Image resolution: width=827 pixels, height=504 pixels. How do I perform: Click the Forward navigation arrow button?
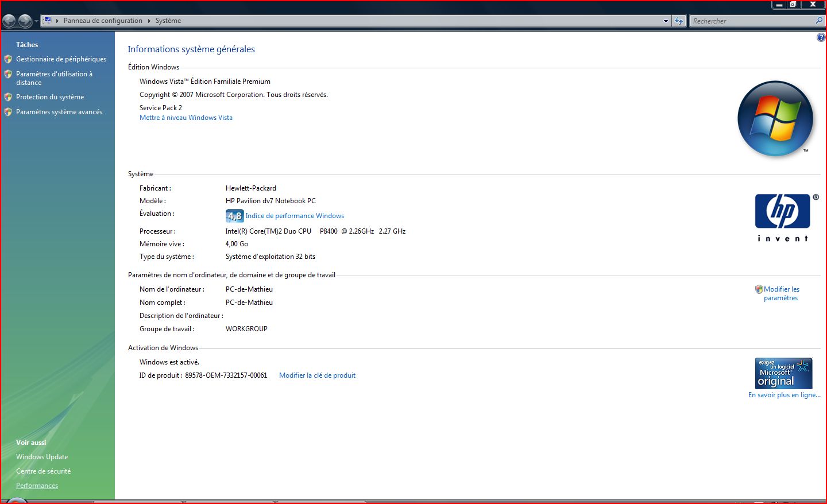(x=25, y=21)
